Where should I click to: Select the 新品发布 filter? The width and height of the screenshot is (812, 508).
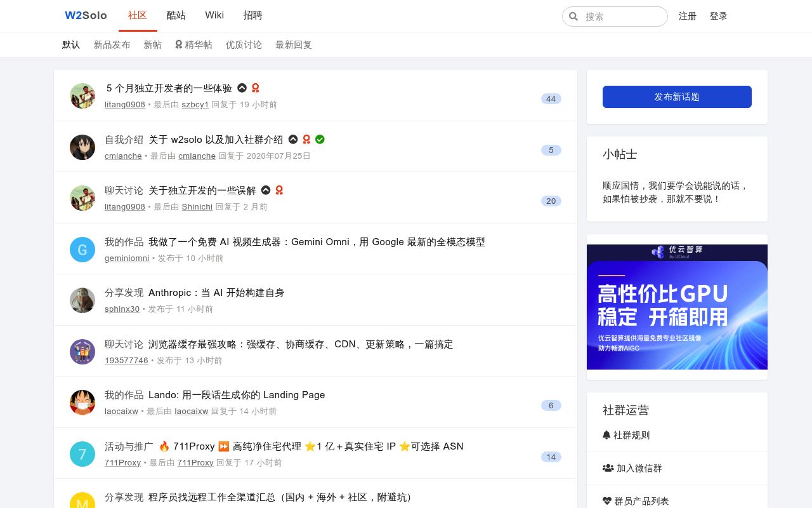112,44
